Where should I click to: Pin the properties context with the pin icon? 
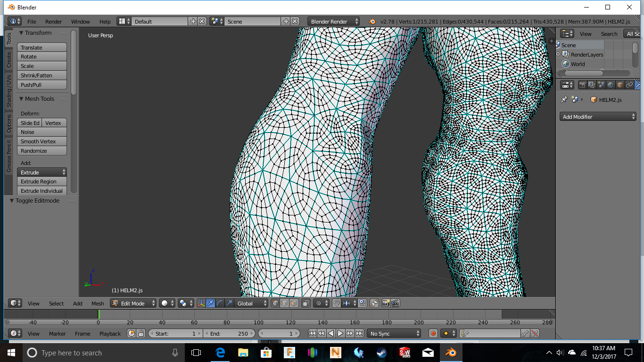(564, 99)
